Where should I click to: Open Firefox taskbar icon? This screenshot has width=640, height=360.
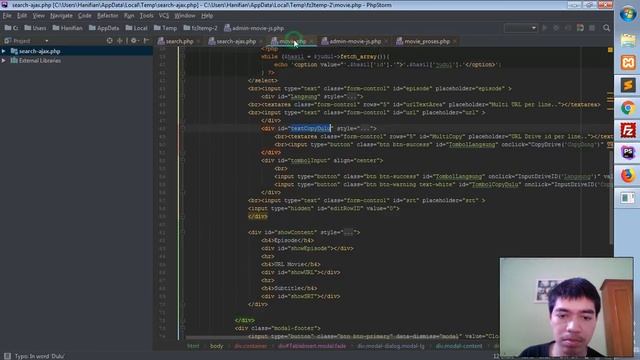coord(628,176)
